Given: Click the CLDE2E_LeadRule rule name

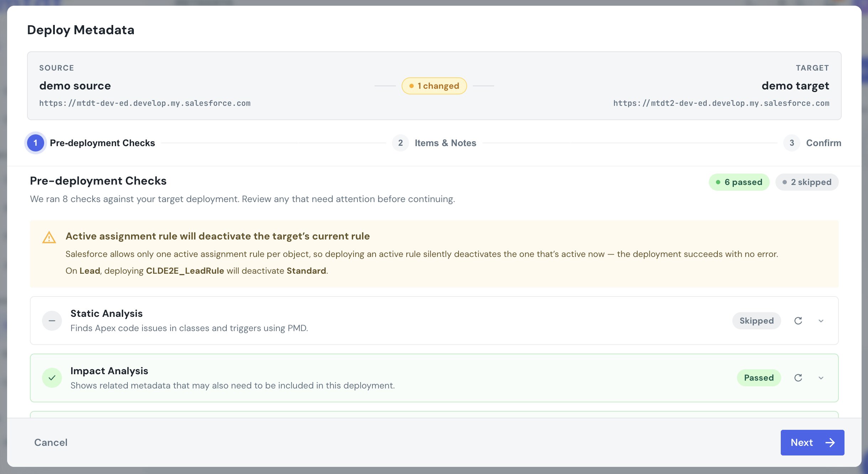Looking at the screenshot, I should tap(185, 271).
